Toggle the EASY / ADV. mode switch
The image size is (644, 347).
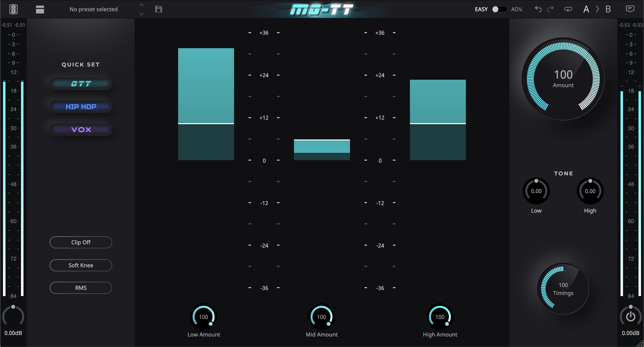coord(499,9)
